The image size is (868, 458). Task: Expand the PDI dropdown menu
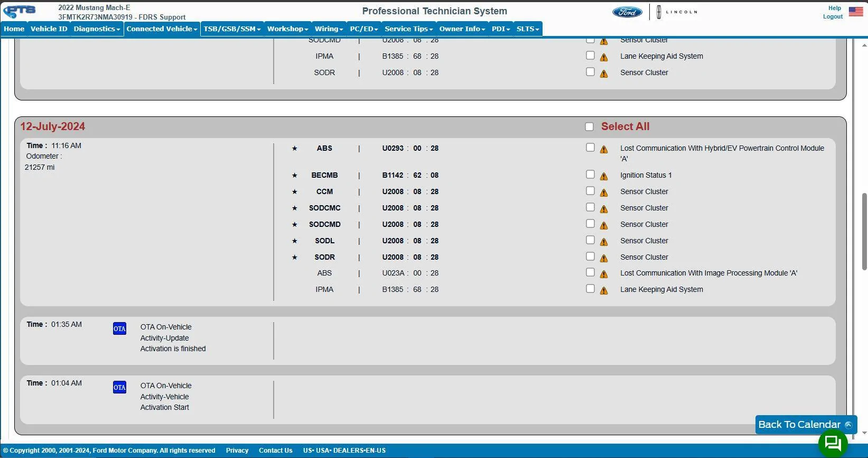pyautogui.click(x=501, y=29)
